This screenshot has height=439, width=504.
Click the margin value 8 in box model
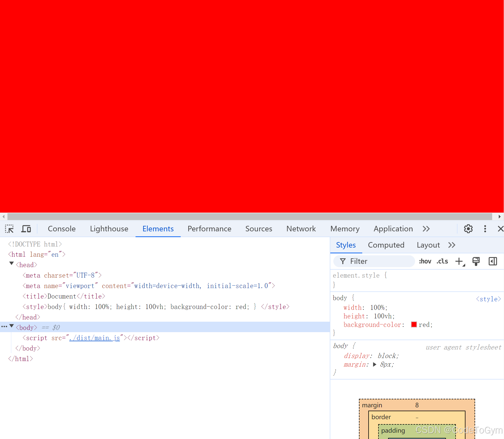coord(417,405)
